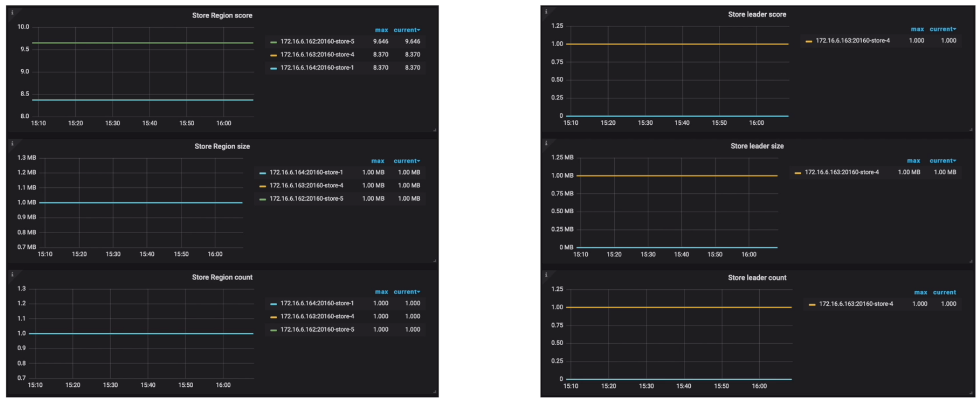Sort Store leader size legend by max
Screen dimensions: 980x398
point(914,161)
